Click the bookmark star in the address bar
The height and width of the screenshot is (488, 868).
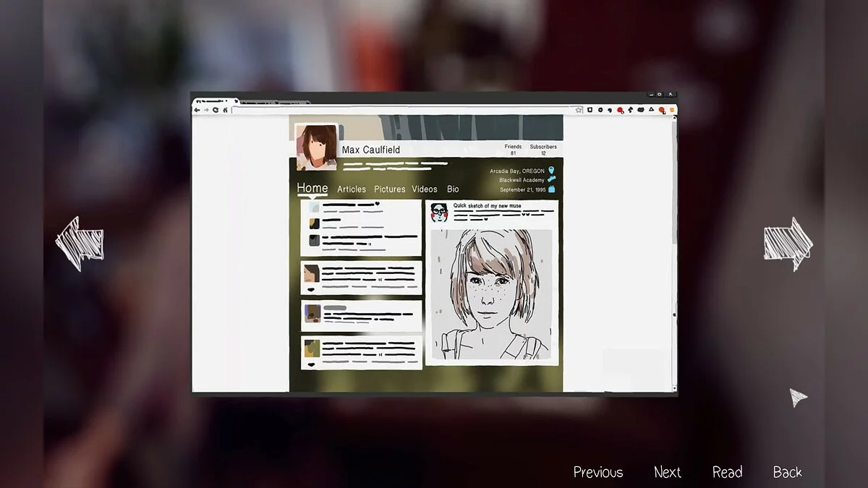[577, 108]
